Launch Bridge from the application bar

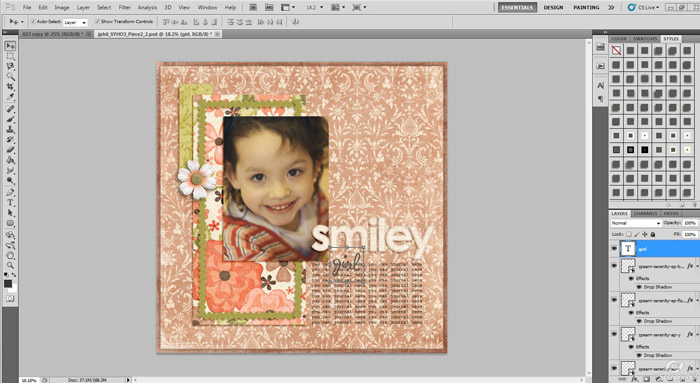point(253,7)
